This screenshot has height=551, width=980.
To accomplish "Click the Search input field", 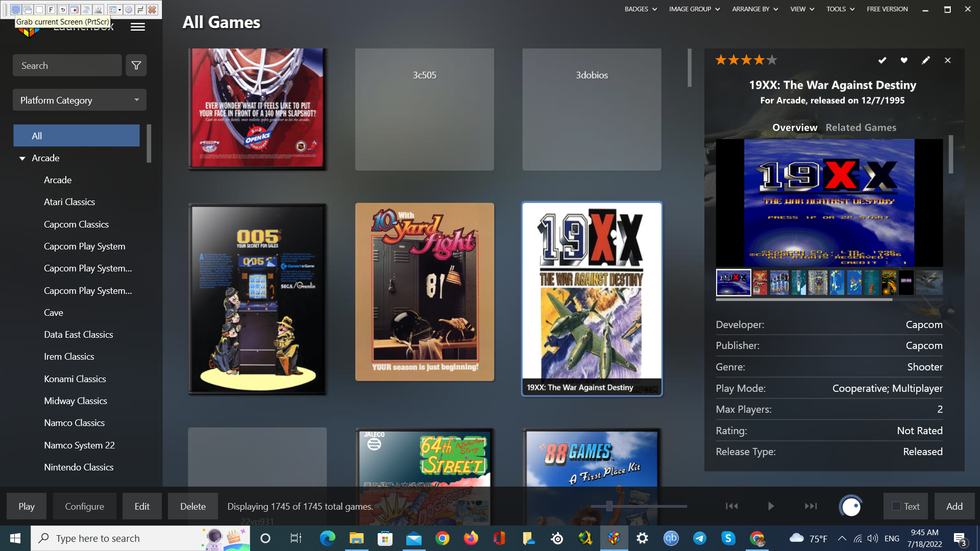I will [67, 65].
